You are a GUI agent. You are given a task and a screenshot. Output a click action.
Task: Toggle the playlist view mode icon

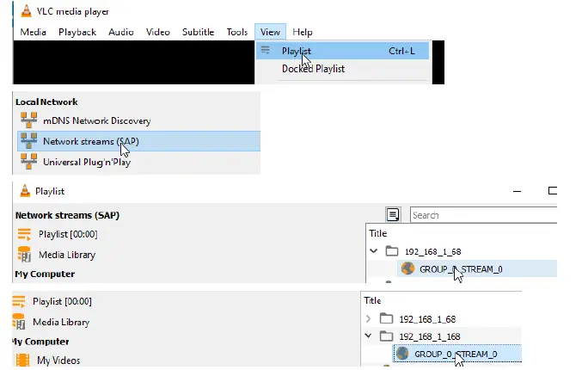coord(393,214)
